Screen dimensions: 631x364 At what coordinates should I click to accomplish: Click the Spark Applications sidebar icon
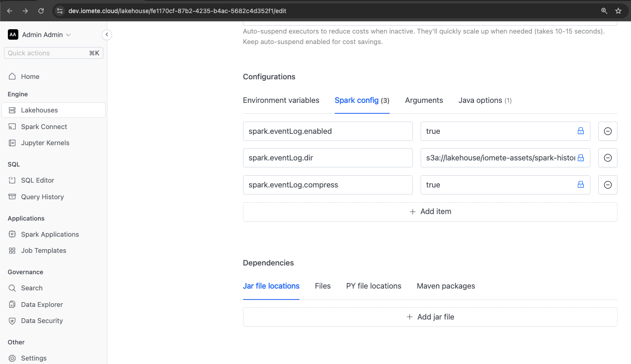point(12,234)
